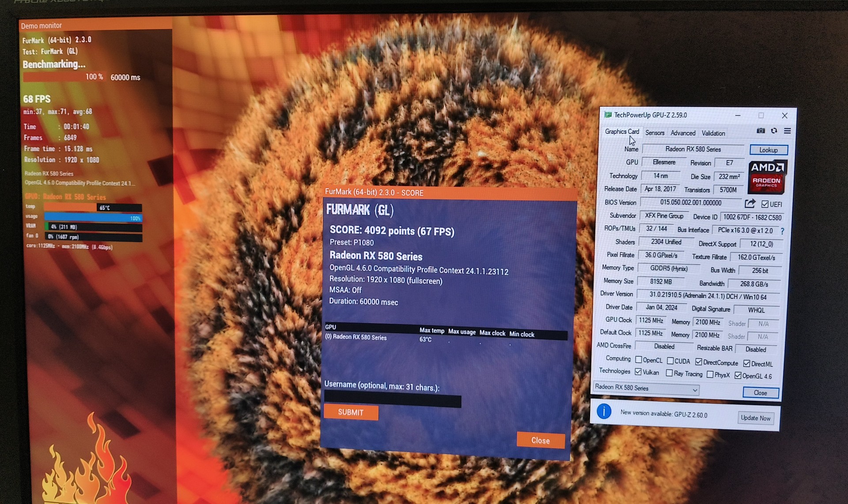Minimize the GPU-Z window

pos(738,115)
